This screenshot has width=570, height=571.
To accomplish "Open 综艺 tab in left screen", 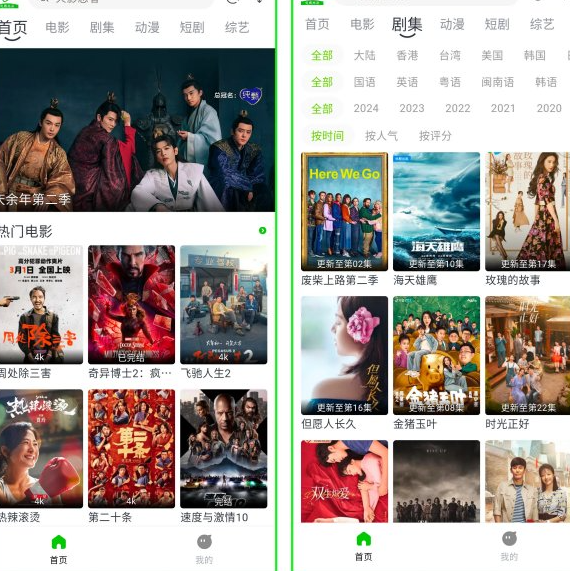I will (x=237, y=27).
